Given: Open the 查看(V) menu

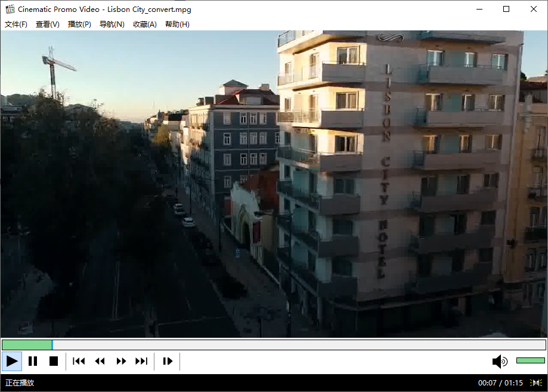Looking at the screenshot, I should [x=48, y=24].
